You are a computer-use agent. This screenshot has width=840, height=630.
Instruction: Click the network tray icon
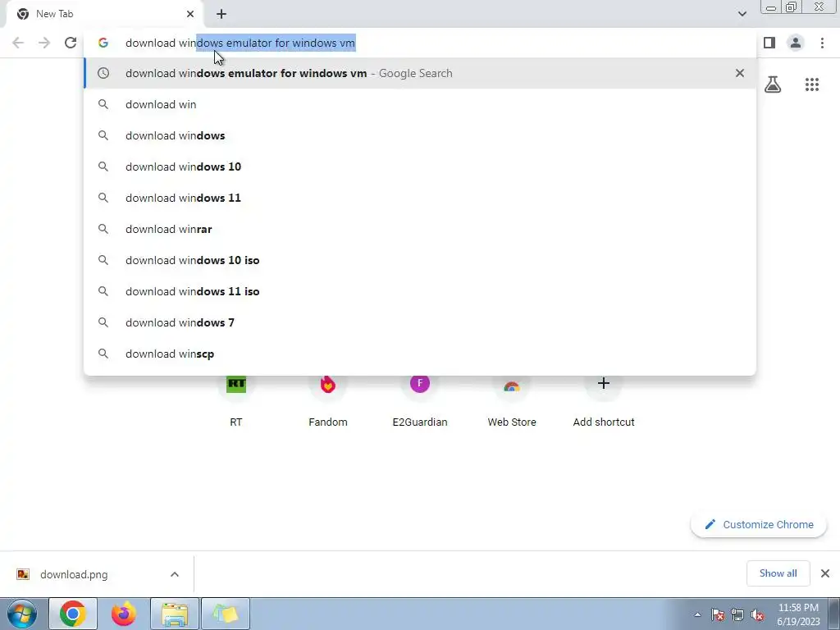coord(737,614)
